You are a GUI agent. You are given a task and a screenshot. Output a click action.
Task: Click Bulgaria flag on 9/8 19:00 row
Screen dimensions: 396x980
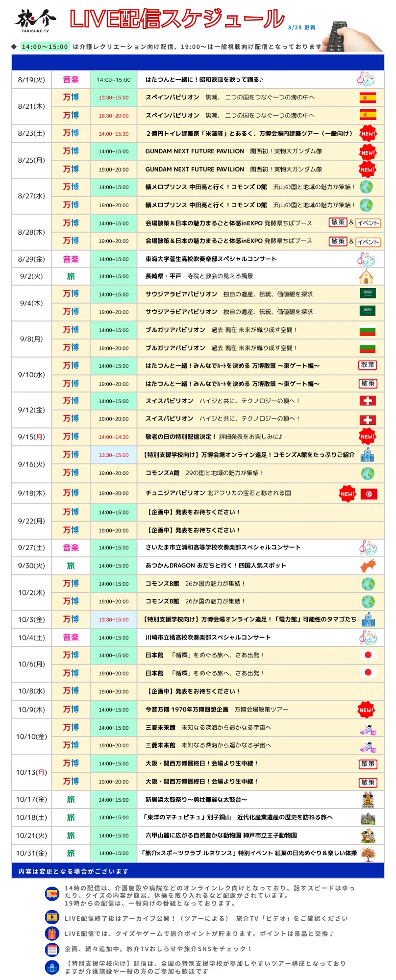coord(368,348)
